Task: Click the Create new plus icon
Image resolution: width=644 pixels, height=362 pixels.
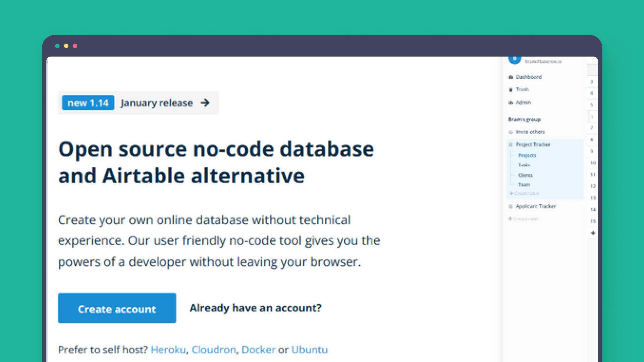Action: [x=510, y=219]
